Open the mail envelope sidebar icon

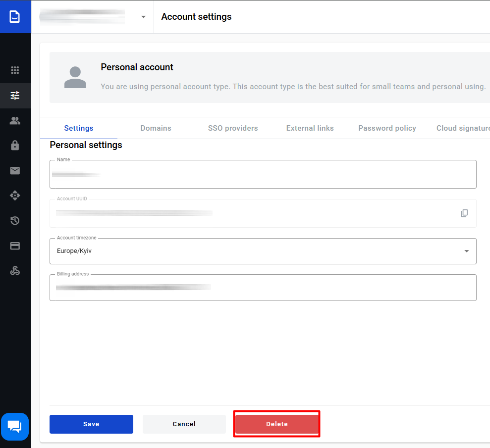point(15,170)
